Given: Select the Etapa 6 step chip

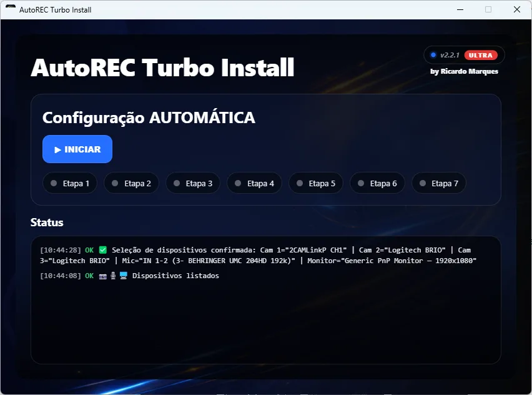Looking at the screenshot, I should (377, 183).
